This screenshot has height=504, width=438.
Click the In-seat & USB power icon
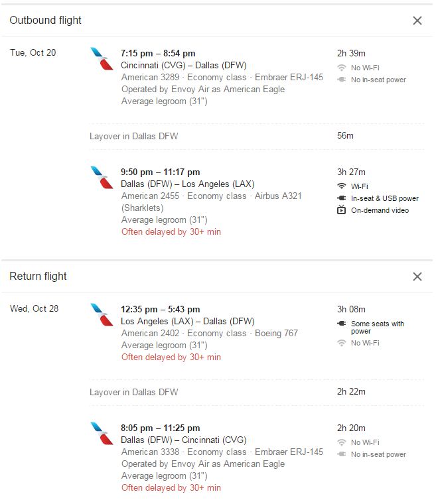tap(342, 198)
